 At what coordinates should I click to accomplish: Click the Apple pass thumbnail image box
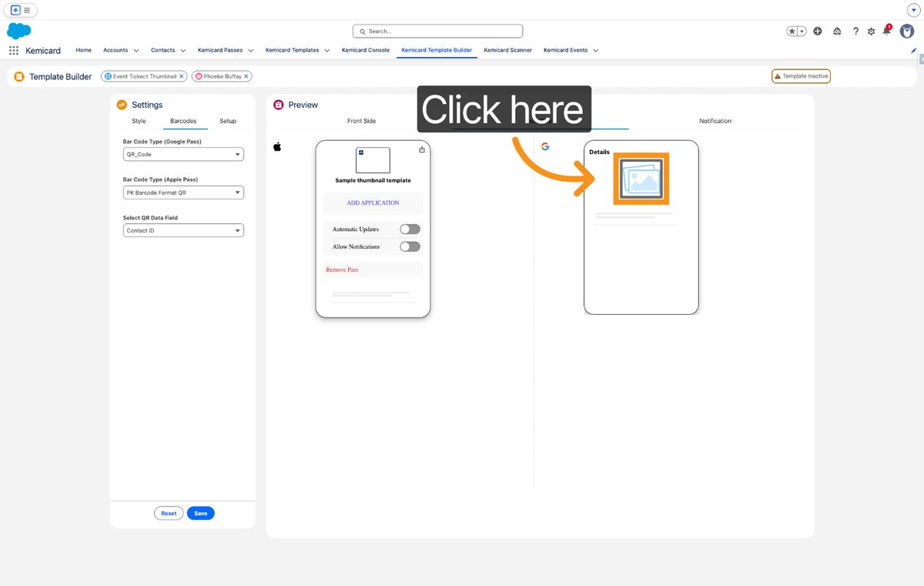pos(373,160)
